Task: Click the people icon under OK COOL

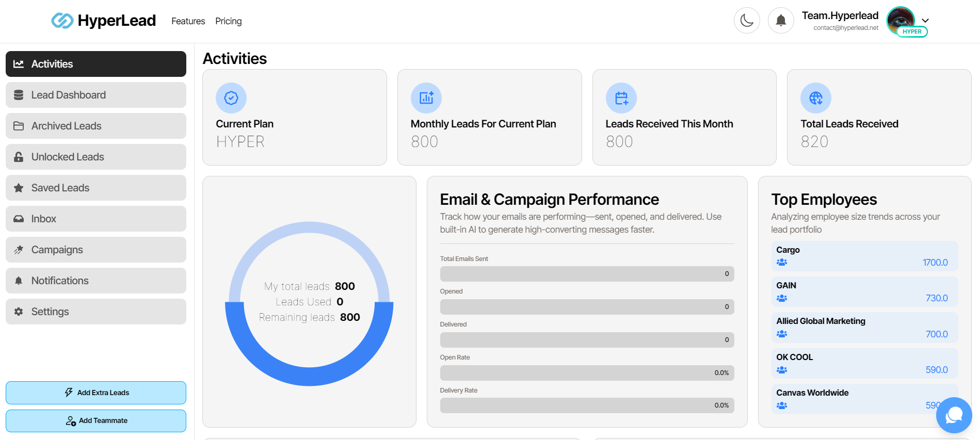Action: tap(782, 370)
